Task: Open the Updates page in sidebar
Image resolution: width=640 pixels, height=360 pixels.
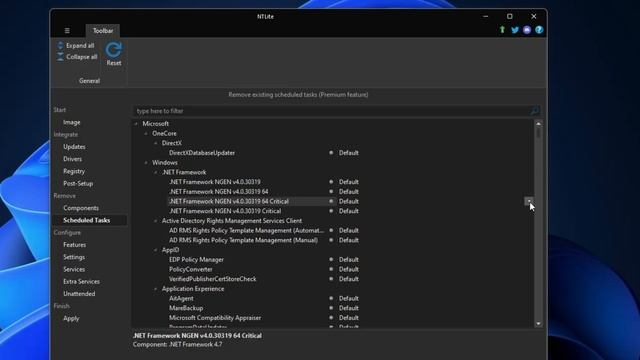Action: click(74, 147)
